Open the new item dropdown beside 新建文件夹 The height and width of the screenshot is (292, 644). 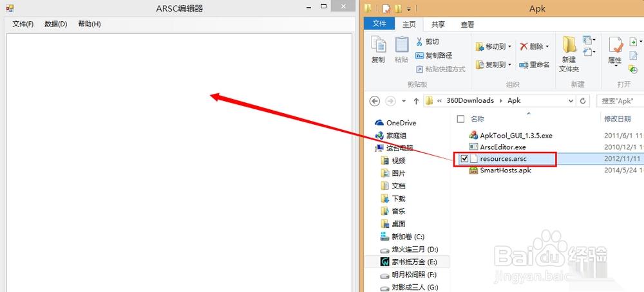tap(589, 40)
